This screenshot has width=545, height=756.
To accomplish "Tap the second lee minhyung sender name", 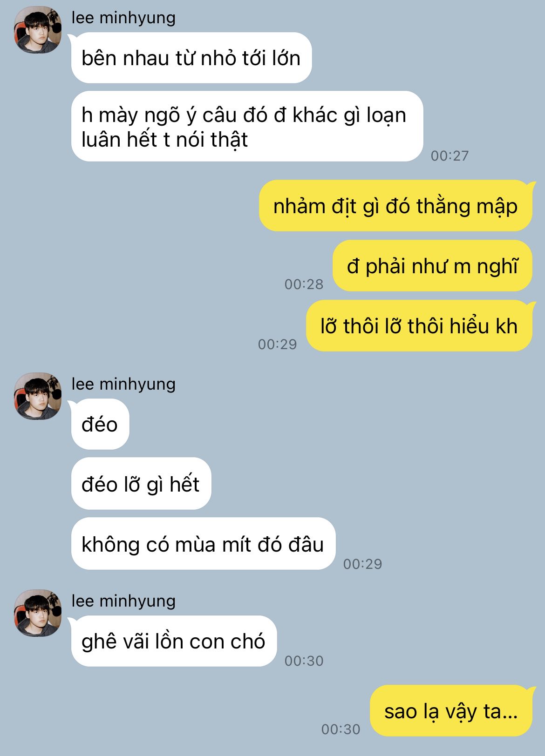I will (123, 384).
